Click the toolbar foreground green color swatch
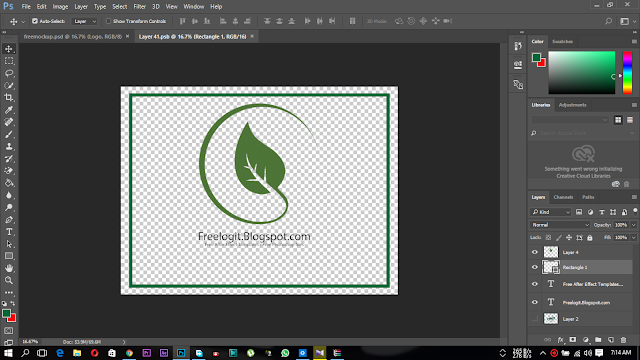 coord(6,313)
